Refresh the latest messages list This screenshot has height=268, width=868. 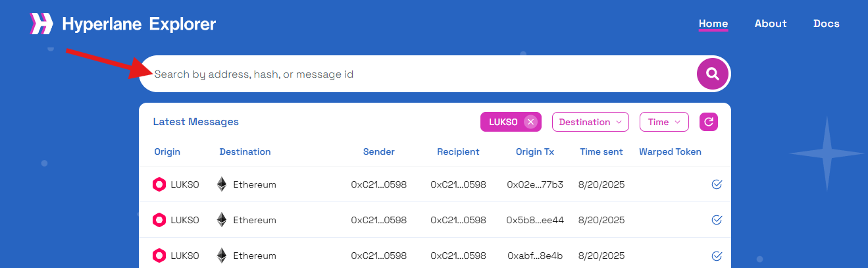pyautogui.click(x=709, y=122)
